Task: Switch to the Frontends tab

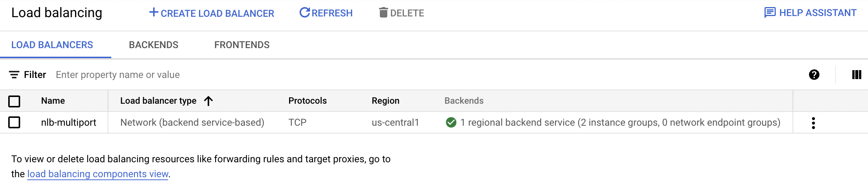Action: click(242, 45)
